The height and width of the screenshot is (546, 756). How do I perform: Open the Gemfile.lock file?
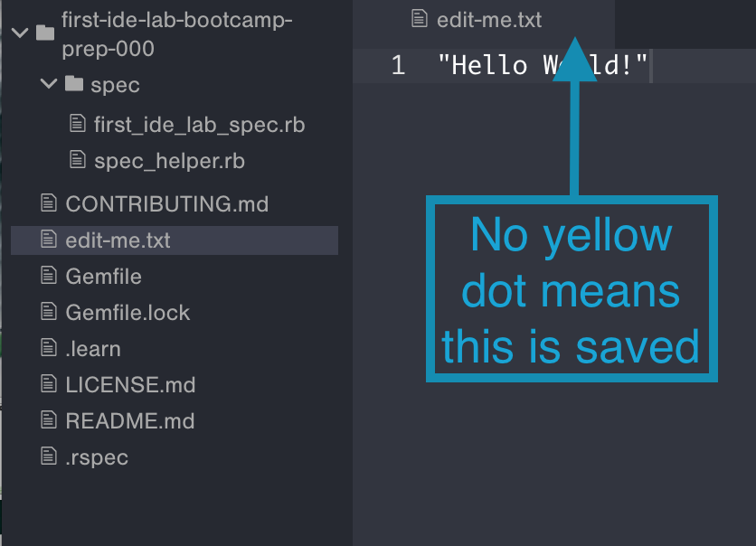point(128,312)
